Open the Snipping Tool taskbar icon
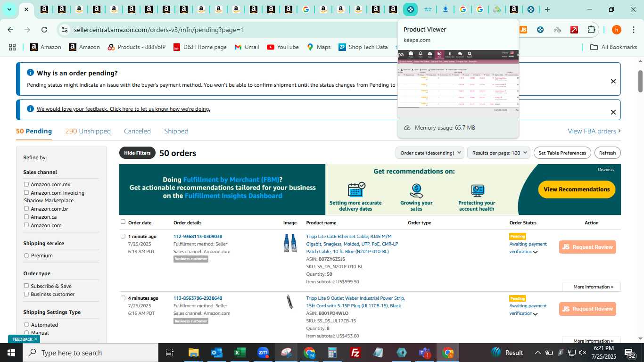Image resolution: width=644 pixels, height=362 pixels. click(286, 353)
